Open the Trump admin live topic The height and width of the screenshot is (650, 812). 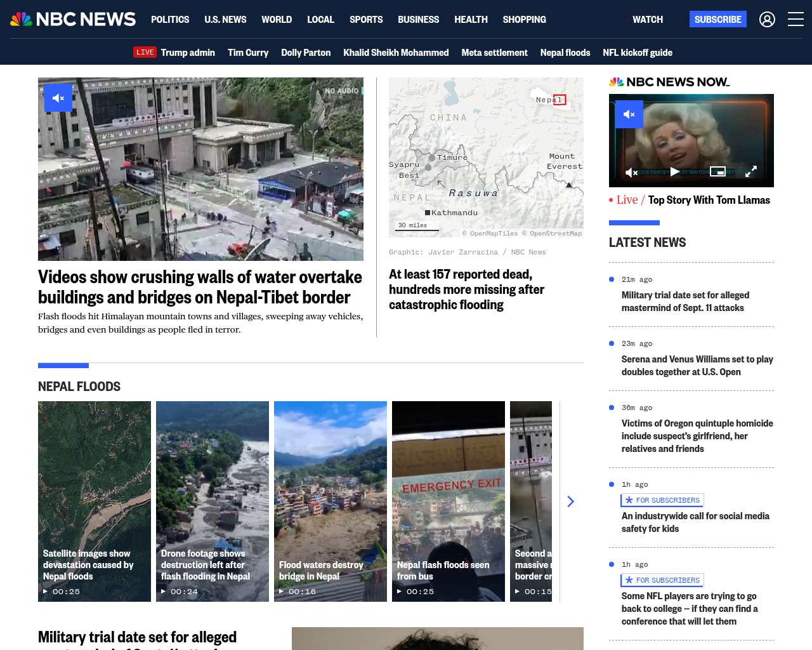(188, 53)
